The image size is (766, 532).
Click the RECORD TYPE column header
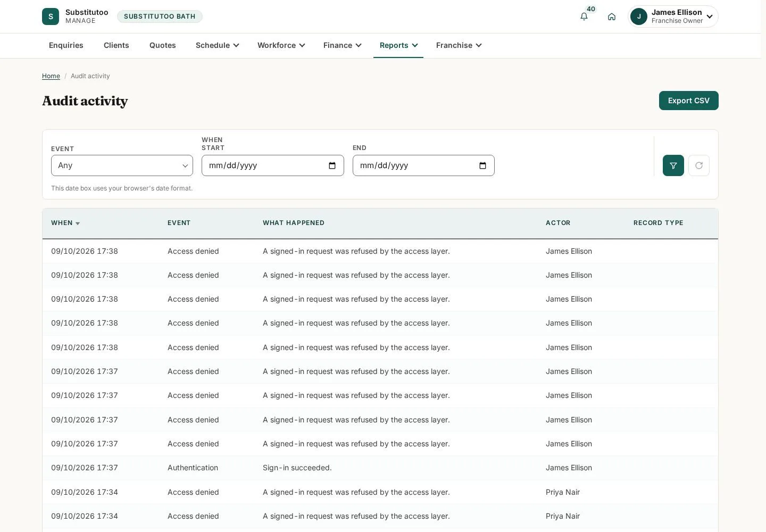click(x=659, y=223)
